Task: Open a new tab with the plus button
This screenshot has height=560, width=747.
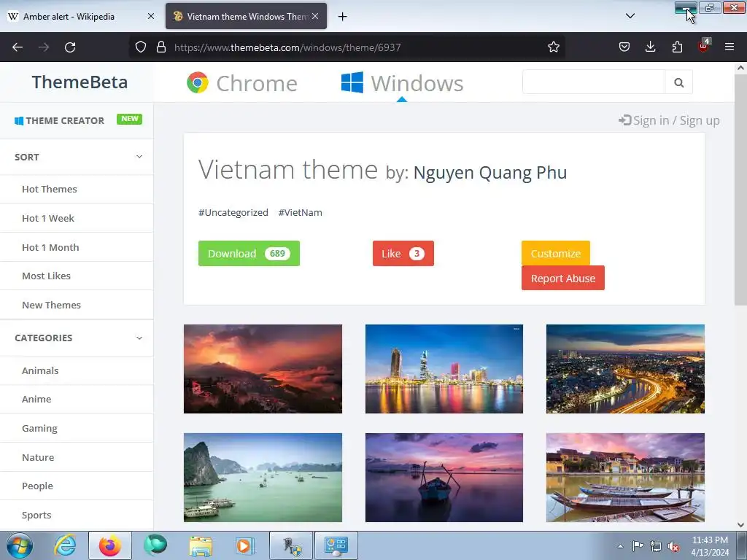Action: click(342, 17)
